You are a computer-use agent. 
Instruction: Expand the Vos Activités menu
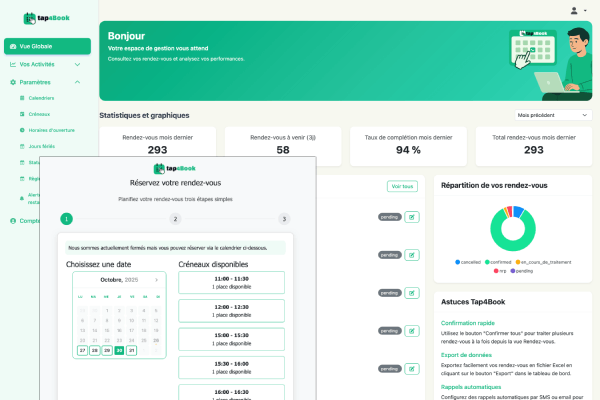tap(78, 64)
